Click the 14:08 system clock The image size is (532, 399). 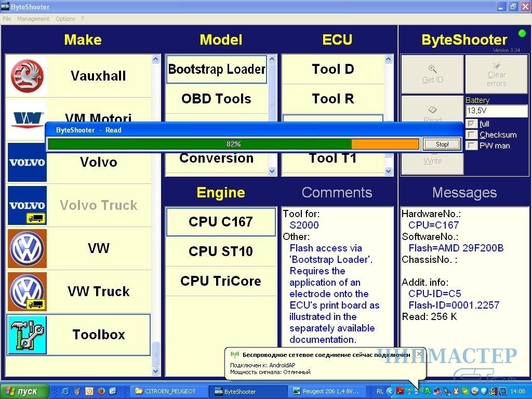coord(517,391)
